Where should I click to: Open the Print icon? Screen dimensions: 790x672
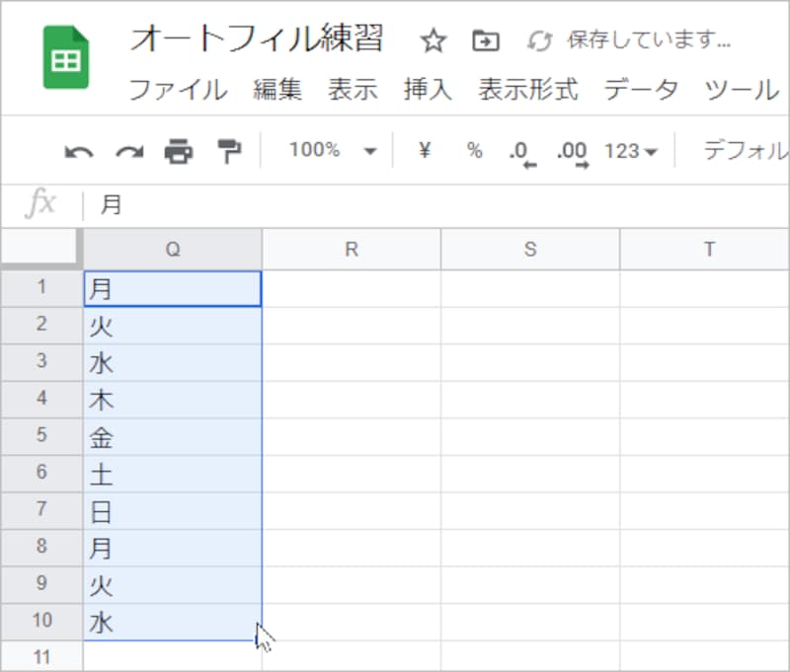click(179, 151)
